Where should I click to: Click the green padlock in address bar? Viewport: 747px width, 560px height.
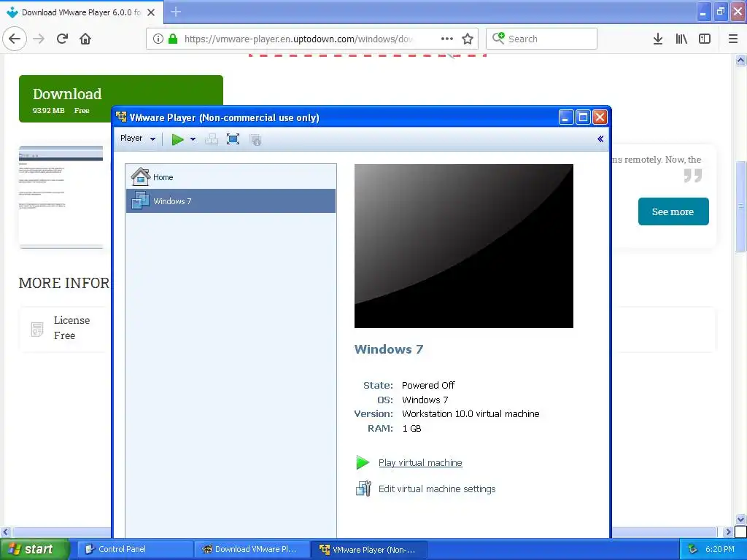click(173, 39)
